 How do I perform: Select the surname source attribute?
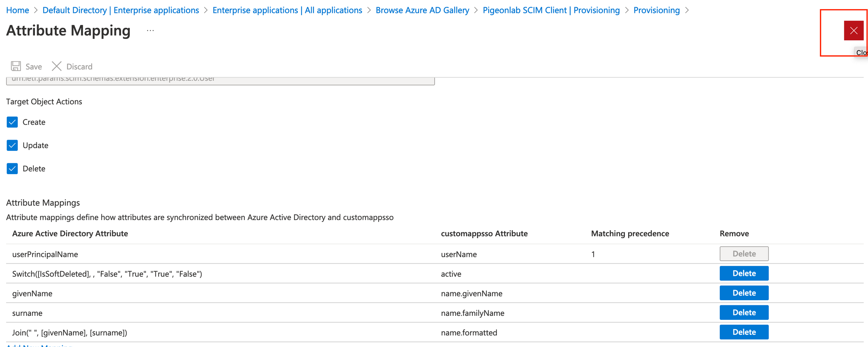coord(27,313)
